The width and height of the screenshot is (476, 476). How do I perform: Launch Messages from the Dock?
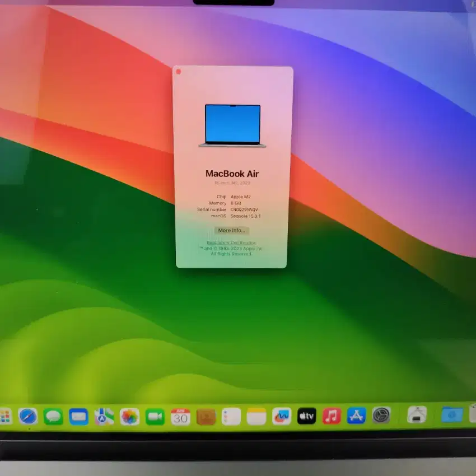[53, 417]
